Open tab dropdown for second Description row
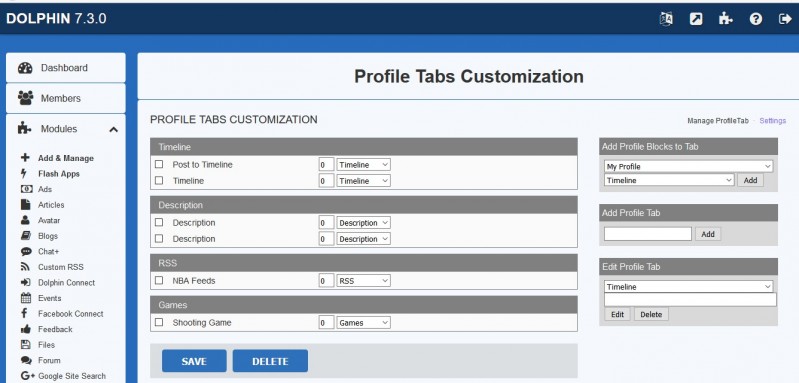Viewport: 799px width, 383px height. (x=363, y=239)
